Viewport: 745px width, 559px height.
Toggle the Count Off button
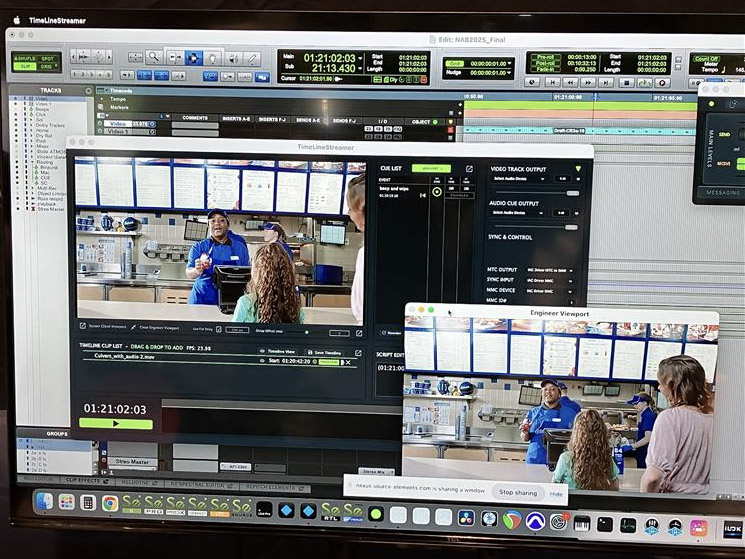[x=707, y=58]
